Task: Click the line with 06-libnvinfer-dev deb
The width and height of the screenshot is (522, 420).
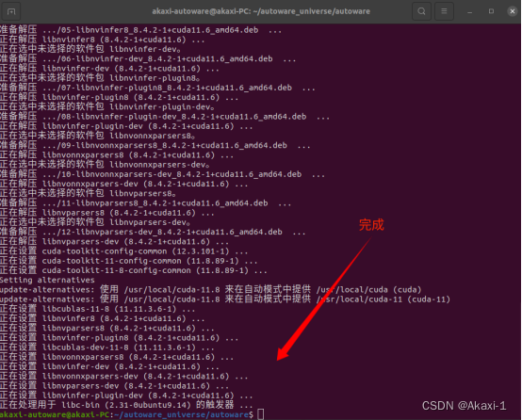Action: tap(148, 59)
